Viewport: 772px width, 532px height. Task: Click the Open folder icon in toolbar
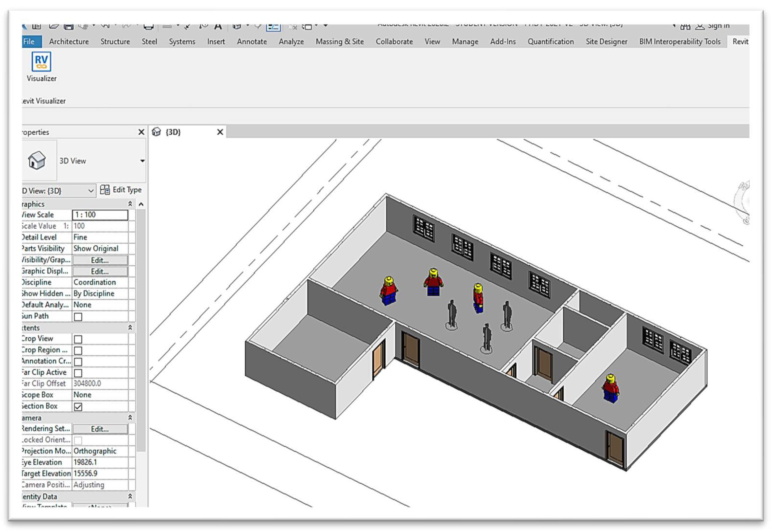54,26
